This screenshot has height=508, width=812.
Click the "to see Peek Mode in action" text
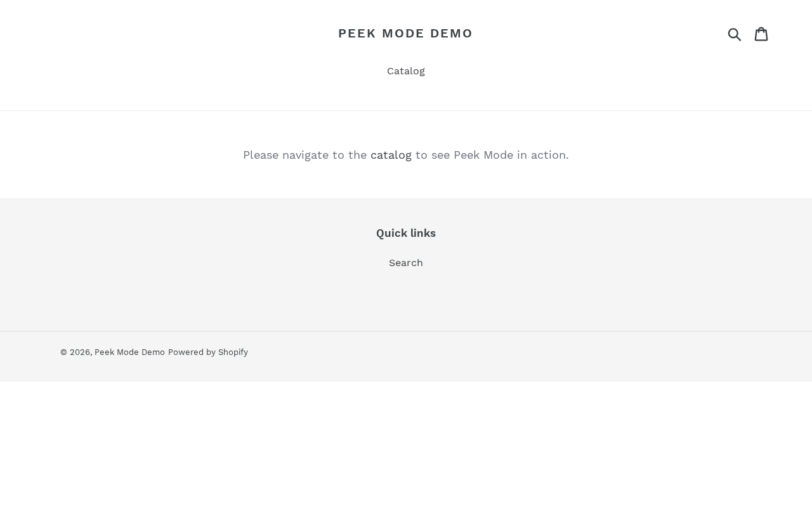click(x=492, y=155)
